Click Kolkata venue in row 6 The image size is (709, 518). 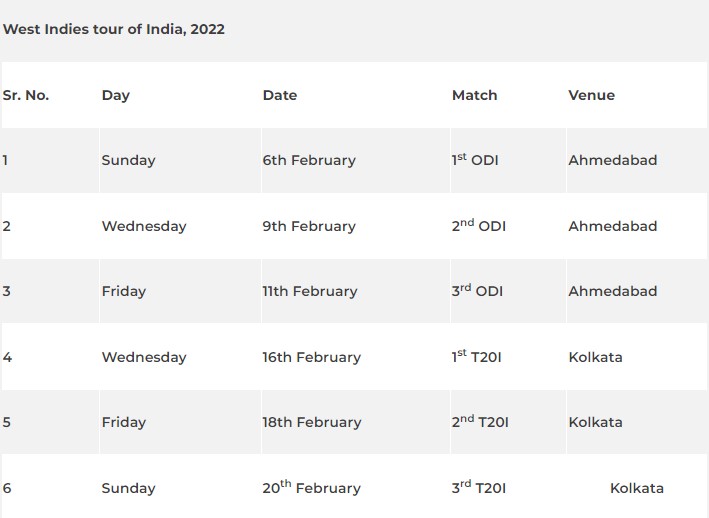[637, 488]
